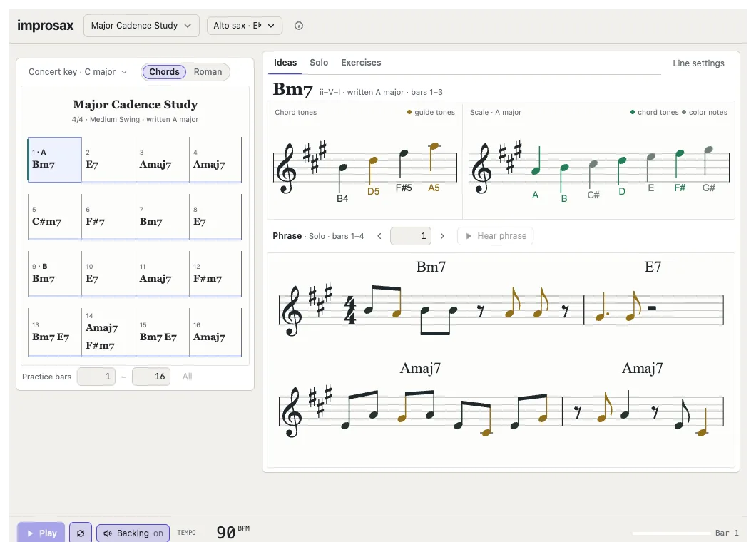Open Line settings
Image resolution: width=756 pixels, height=542 pixels.
click(698, 63)
